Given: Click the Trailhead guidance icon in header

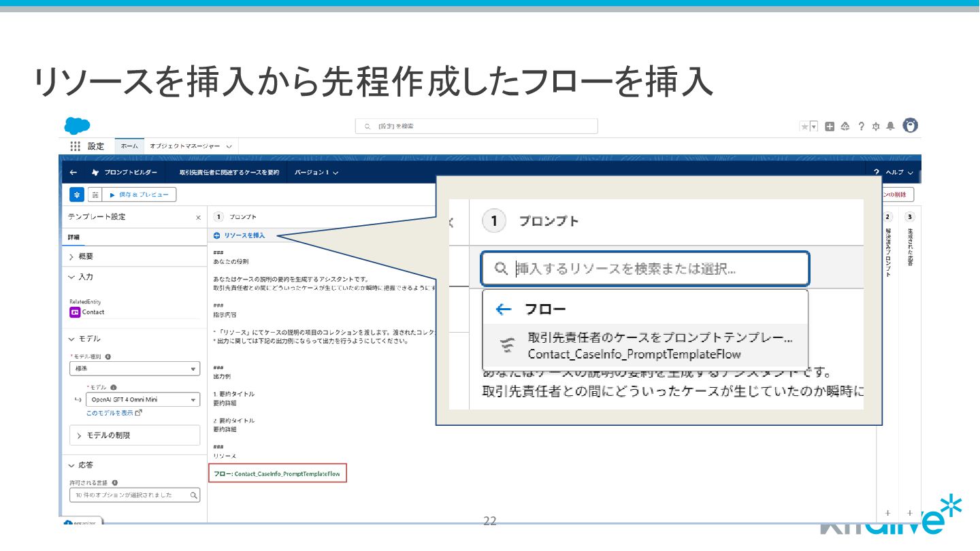Looking at the screenshot, I should [x=845, y=127].
